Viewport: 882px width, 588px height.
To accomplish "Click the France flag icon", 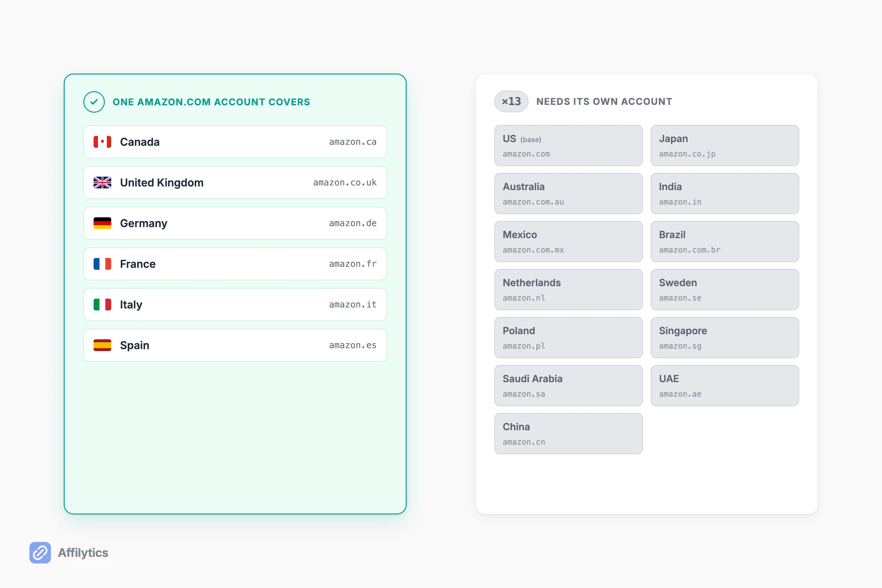I will (x=102, y=264).
